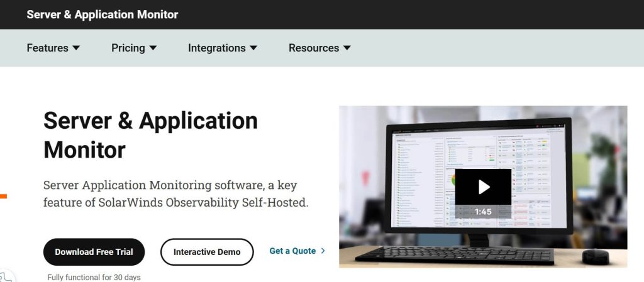This screenshot has width=644, height=282.
Task: Play the product video
Action: pyautogui.click(x=483, y=187)
